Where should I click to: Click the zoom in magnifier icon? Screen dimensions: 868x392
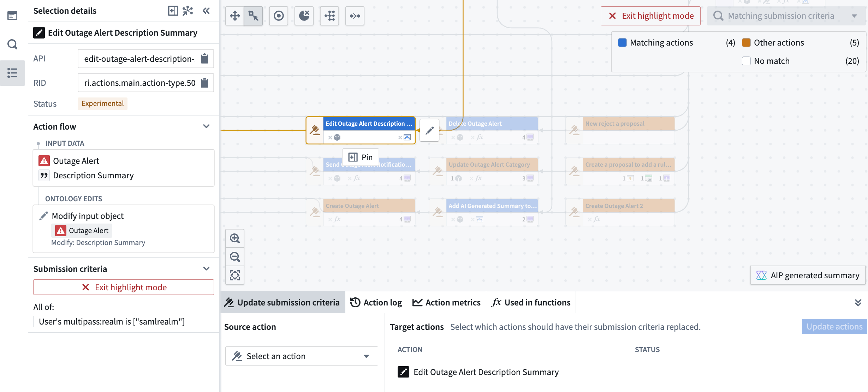click(235, 238)
